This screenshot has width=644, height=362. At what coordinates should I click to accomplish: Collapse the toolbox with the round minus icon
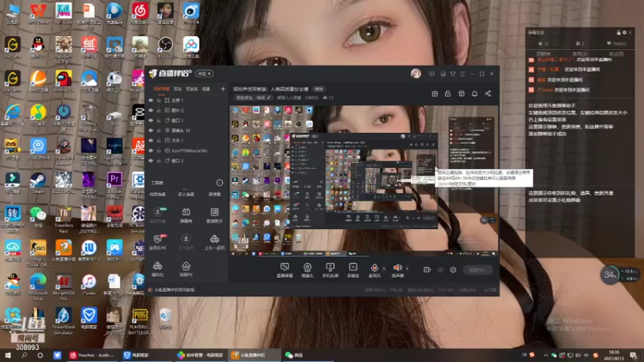[x=219, y=183]
